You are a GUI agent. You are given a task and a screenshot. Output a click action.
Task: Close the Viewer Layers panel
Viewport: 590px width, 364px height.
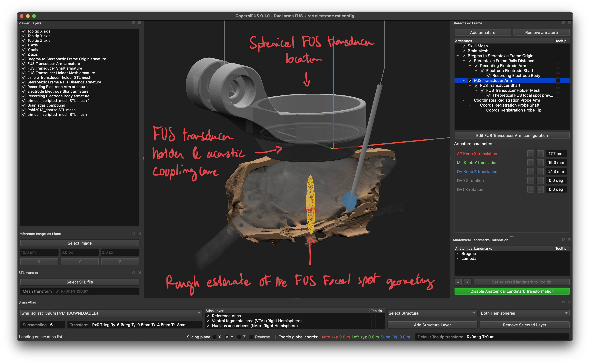pos(139,23)
